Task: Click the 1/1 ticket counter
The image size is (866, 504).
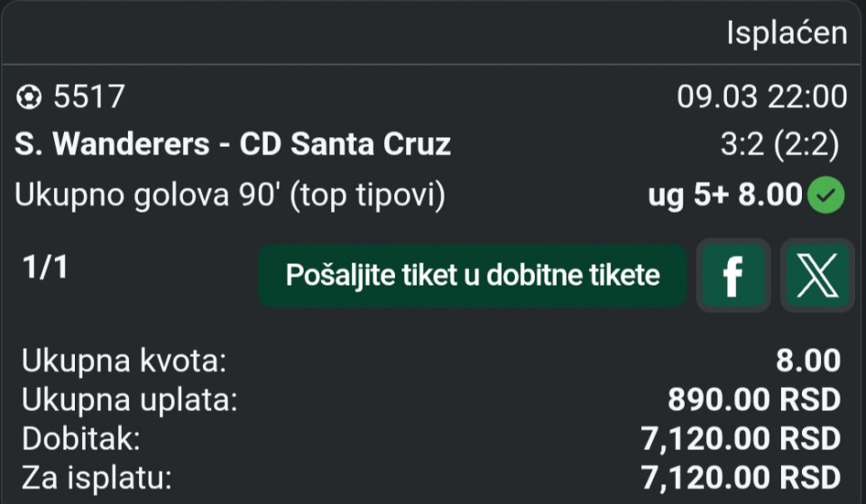Action: point(45,268)
